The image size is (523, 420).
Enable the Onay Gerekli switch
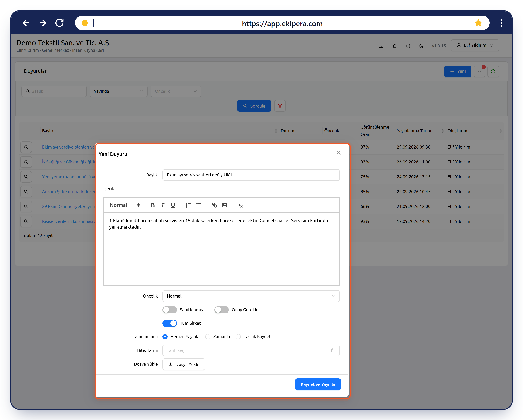click(x=221, y=310)
